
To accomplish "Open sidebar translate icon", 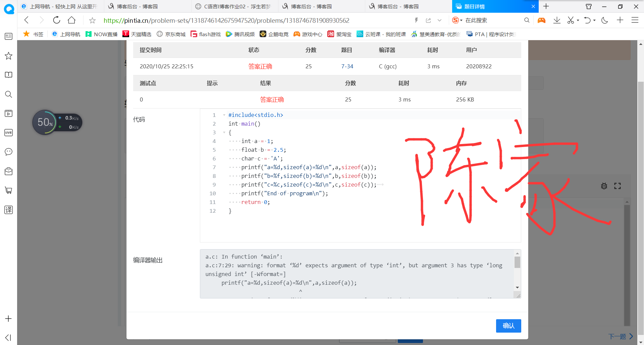I will pyautogui.click(x=9, y=210).
